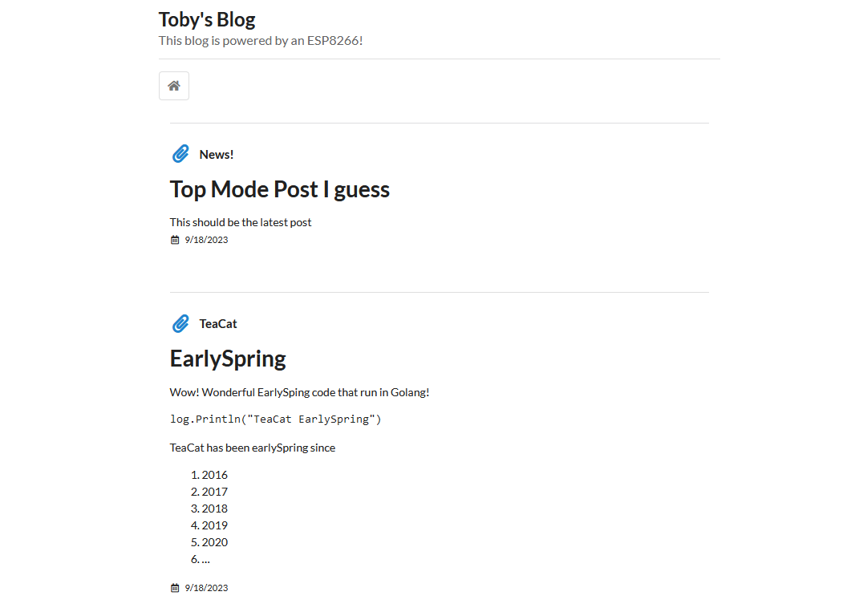Screen dimensions: 843x616
Task: Select the TeaCat author label
Action: tap(217, 324)
